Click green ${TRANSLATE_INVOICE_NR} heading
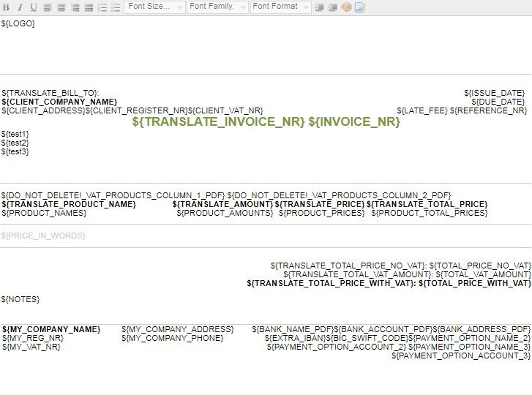This screenshot has width=532, height=395. 219,121
